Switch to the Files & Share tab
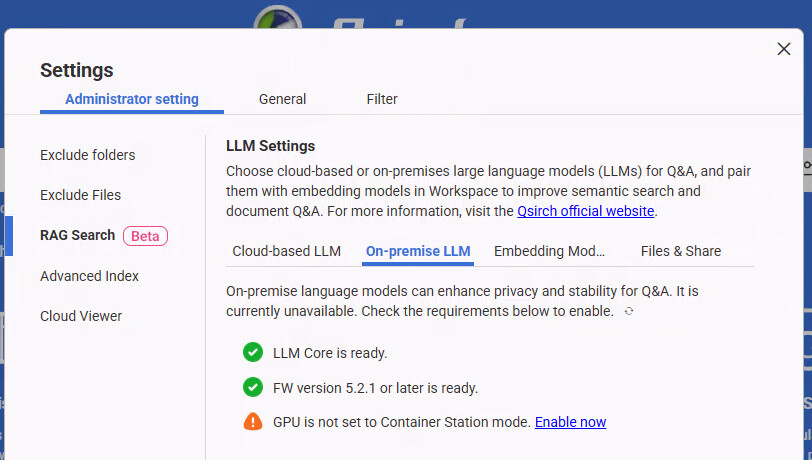The image size is (812, 460). point(680,251)
